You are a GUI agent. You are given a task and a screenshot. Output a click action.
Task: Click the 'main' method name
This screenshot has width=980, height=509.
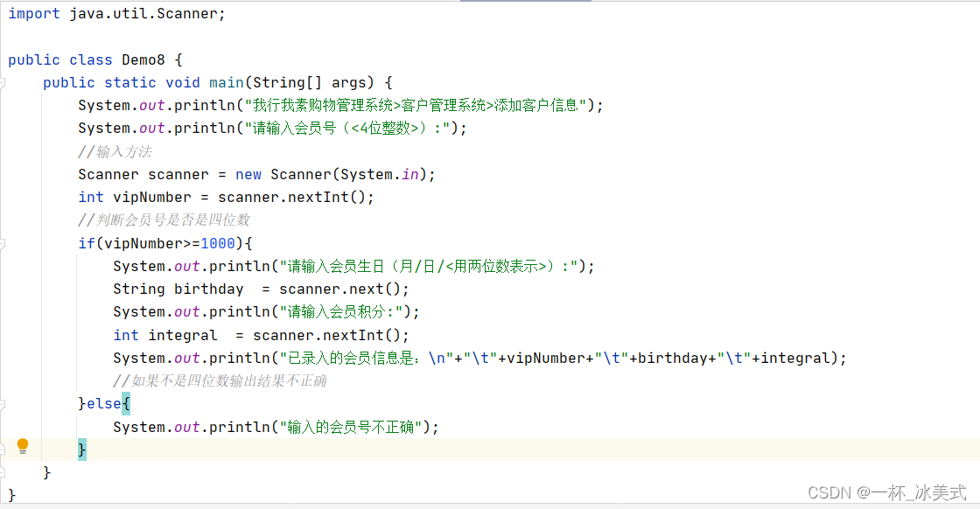(x=227, y=82)
